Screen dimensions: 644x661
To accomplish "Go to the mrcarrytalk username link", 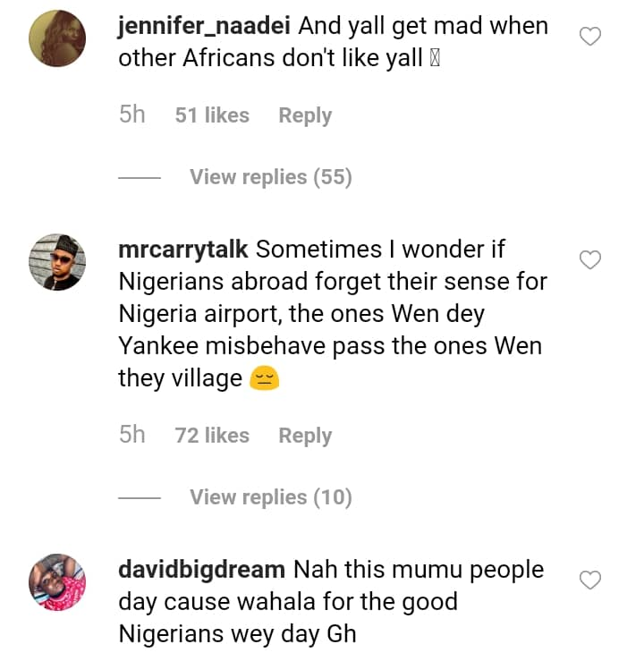I will [x=183, y=250].
